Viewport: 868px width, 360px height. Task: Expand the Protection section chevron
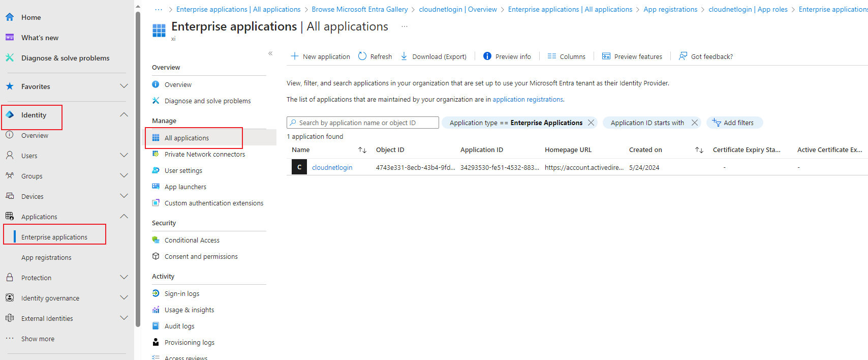(124, 278)
